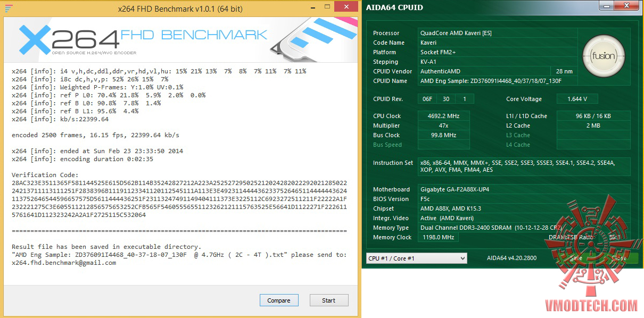Click Core Voltage value '1.644 V'
Screen dimensions: 644x318
pyautogui.click(x=577, y=99)
